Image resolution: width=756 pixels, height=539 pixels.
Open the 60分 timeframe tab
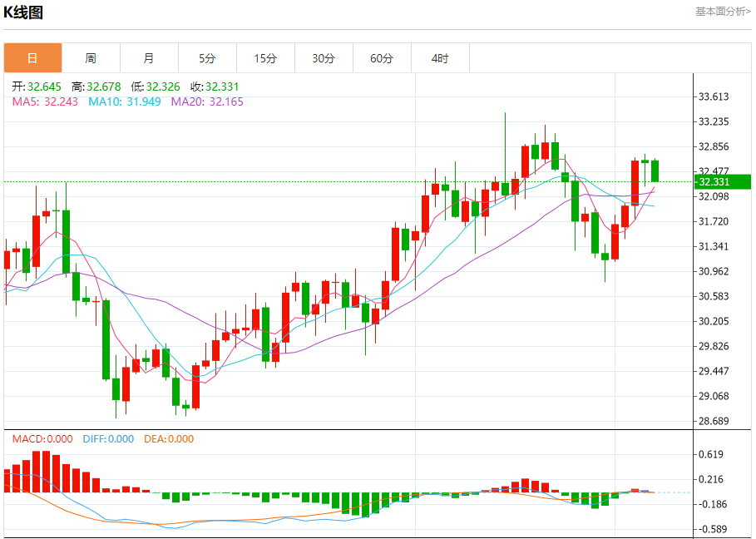click(382, 58)
